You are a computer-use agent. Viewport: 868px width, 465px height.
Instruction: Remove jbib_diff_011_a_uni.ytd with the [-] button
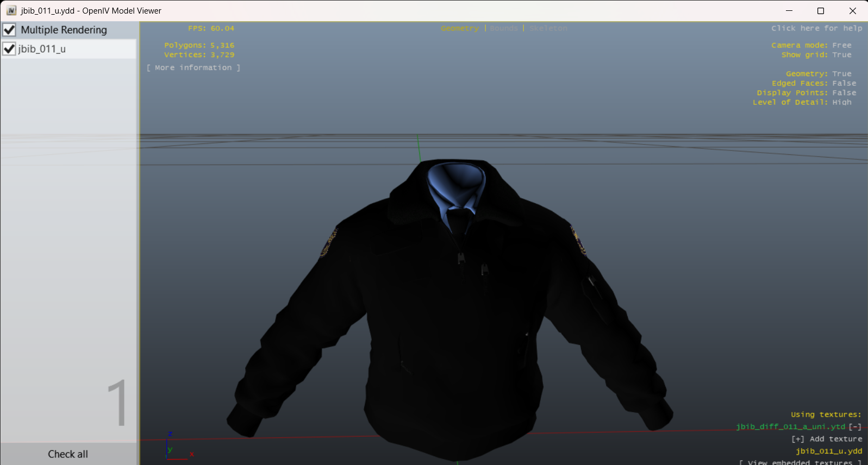[855, 427]
